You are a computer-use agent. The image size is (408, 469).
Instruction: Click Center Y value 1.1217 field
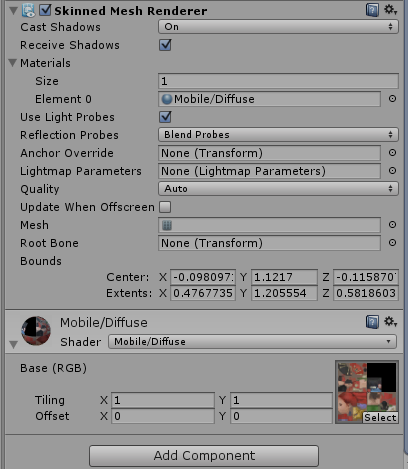click(x=284, y=277)
